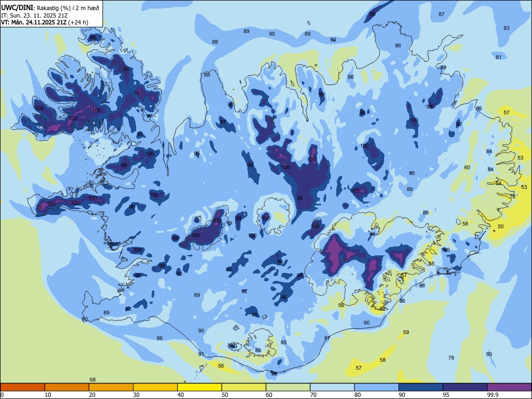Select the "40" tick on the color scale
This screenshot has width=532, height=399.
pos(181,395)
